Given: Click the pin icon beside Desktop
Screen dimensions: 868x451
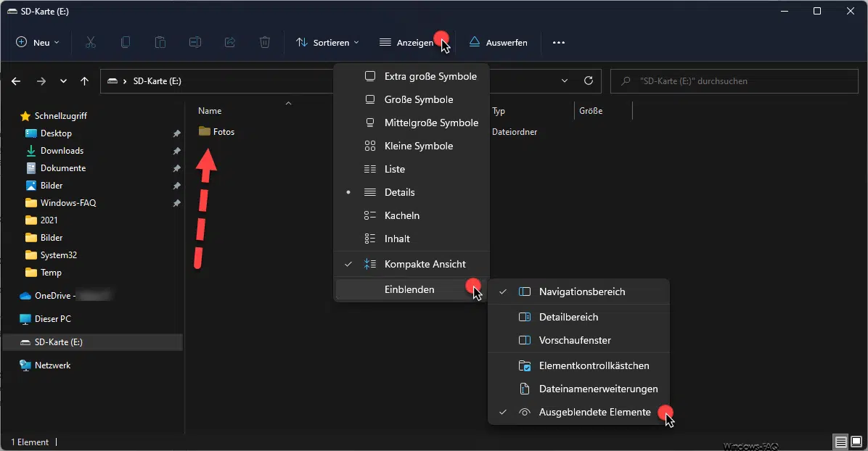Looking at the screenshot, I should click(x=176, y=133).
